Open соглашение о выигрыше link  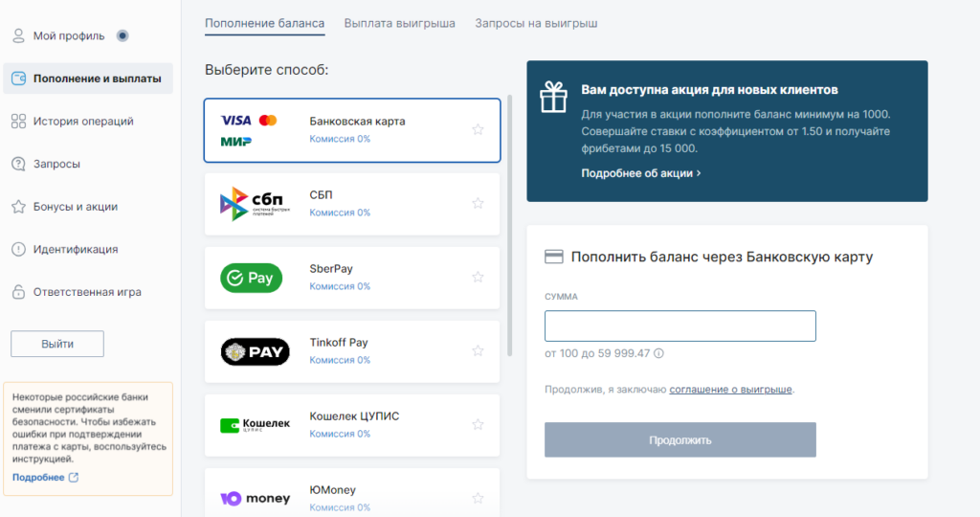730,389
